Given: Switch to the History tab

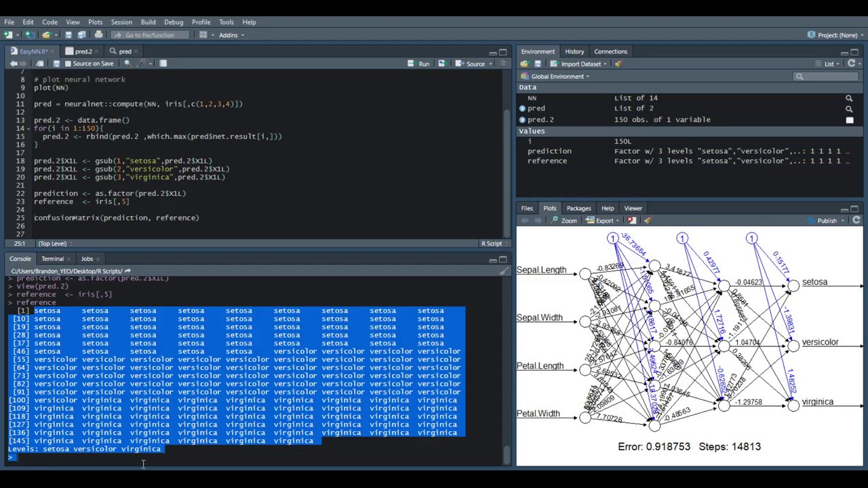Looking at the screenshot, I should 574,52.
